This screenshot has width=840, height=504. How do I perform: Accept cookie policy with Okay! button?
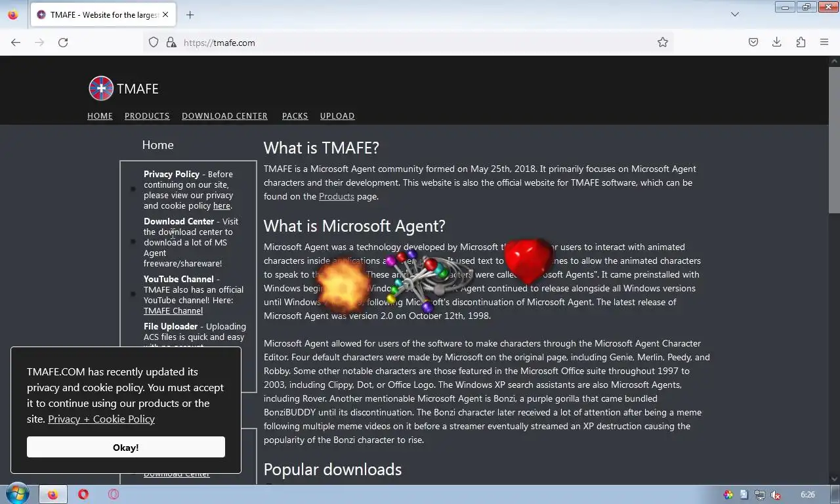point(126,447)
